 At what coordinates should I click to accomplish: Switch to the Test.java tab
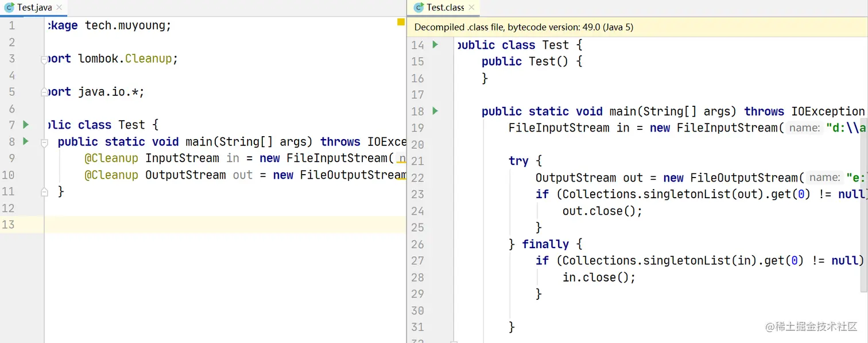point(34,7)
